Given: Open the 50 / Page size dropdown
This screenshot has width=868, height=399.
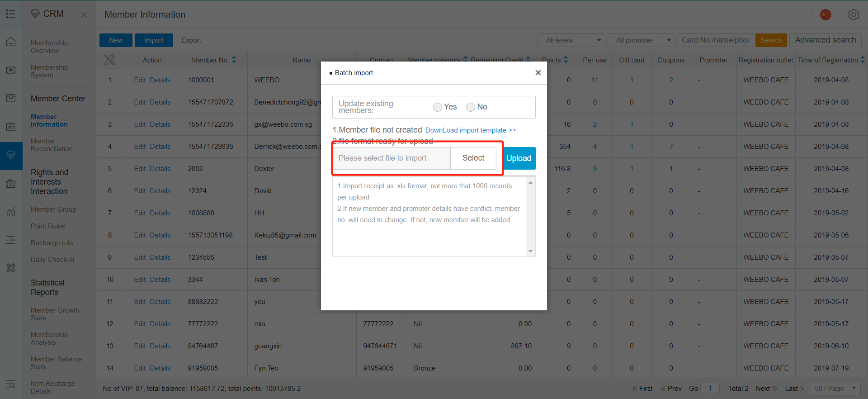Looking at the screenshot, I should [835, 389].
